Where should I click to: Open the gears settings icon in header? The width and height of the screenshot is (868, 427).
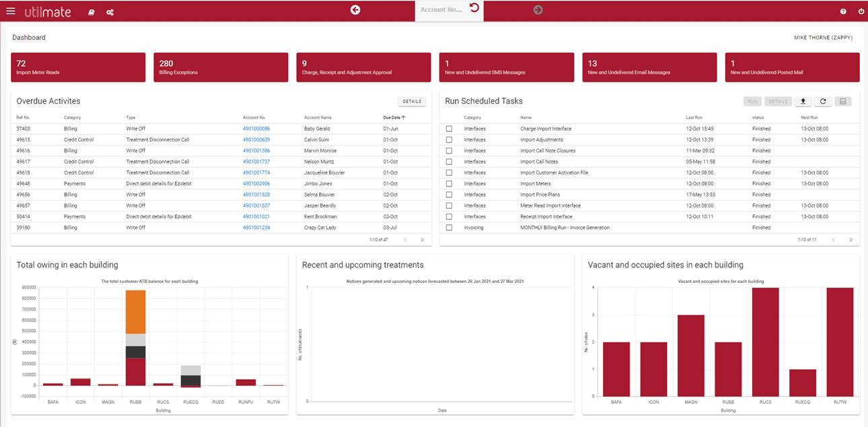click(110, 12)
